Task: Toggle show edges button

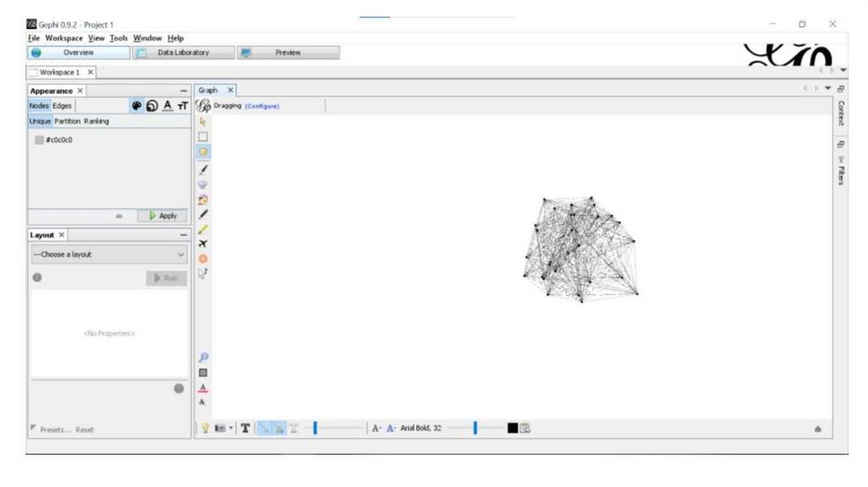Action: coord(264,428)
